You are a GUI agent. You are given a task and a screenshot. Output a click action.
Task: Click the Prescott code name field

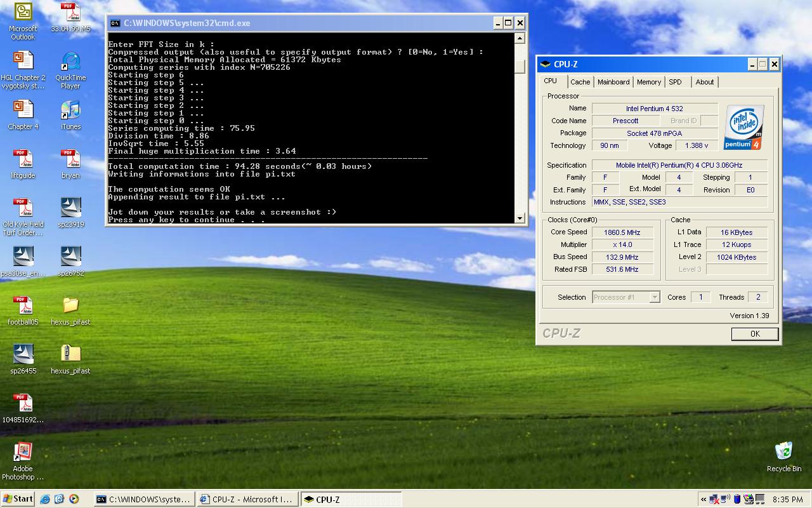coord(626,121)
